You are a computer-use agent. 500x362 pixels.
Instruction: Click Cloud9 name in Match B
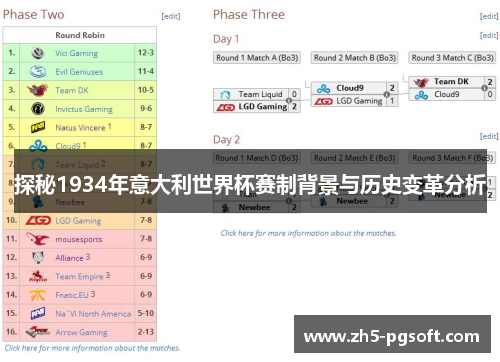click(350, 88)
